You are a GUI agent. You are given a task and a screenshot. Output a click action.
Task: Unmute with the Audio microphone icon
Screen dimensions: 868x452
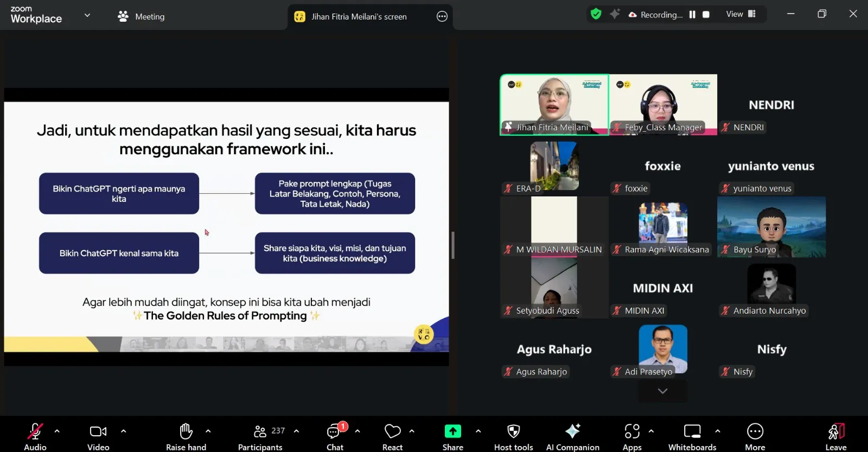tap(35, 431)
